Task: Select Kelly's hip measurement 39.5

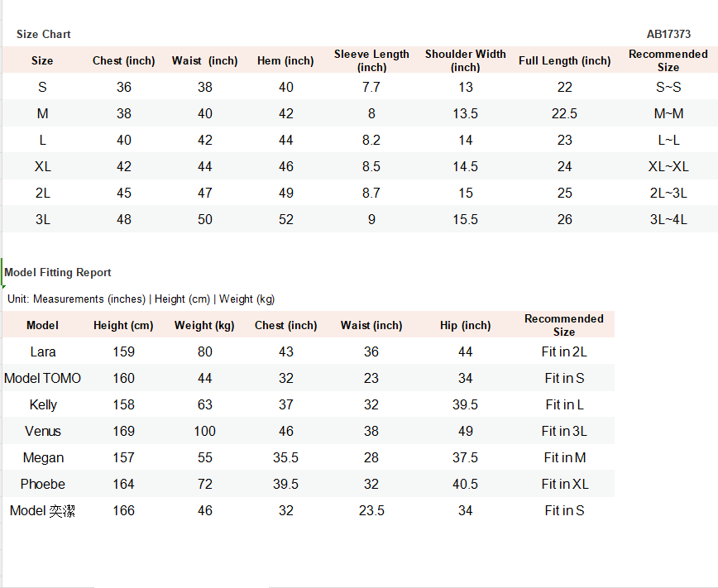Action: (x=465, y=405)
